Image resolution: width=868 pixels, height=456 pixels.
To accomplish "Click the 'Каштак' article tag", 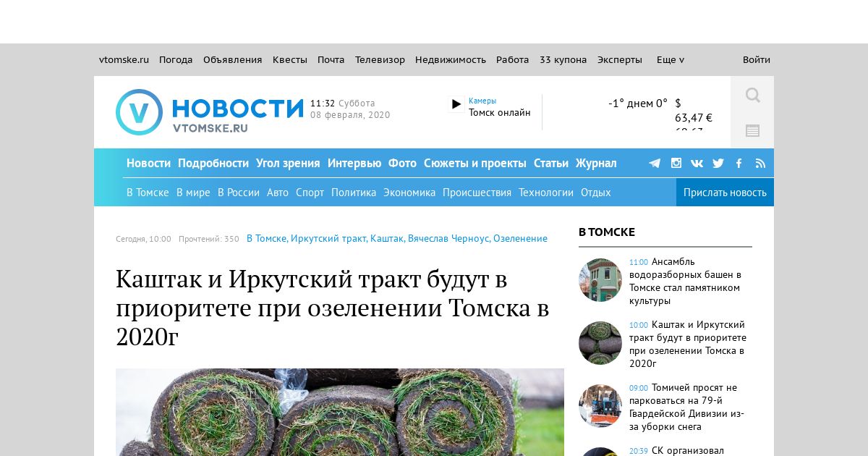I will (387, 239).
